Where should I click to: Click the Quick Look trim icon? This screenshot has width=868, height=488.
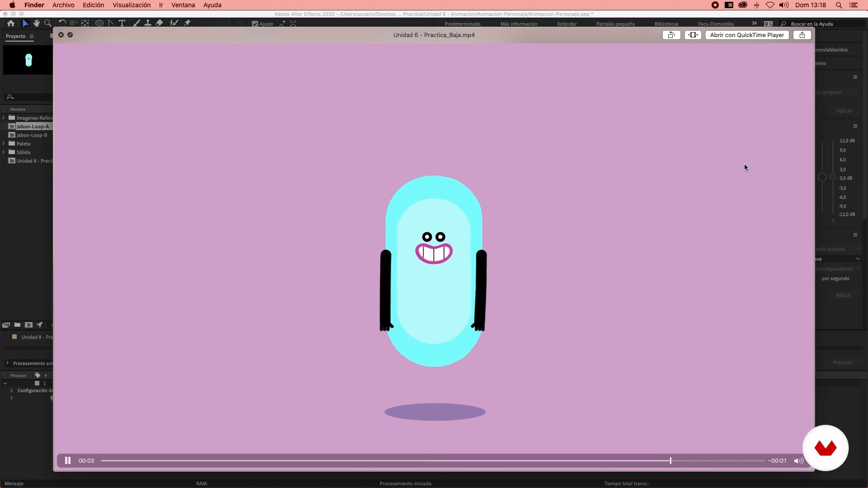(x=693, y=35)
